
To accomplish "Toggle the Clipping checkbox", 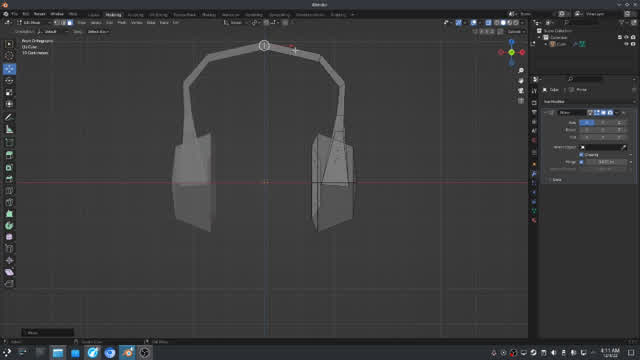I will (x=581, y=155).
